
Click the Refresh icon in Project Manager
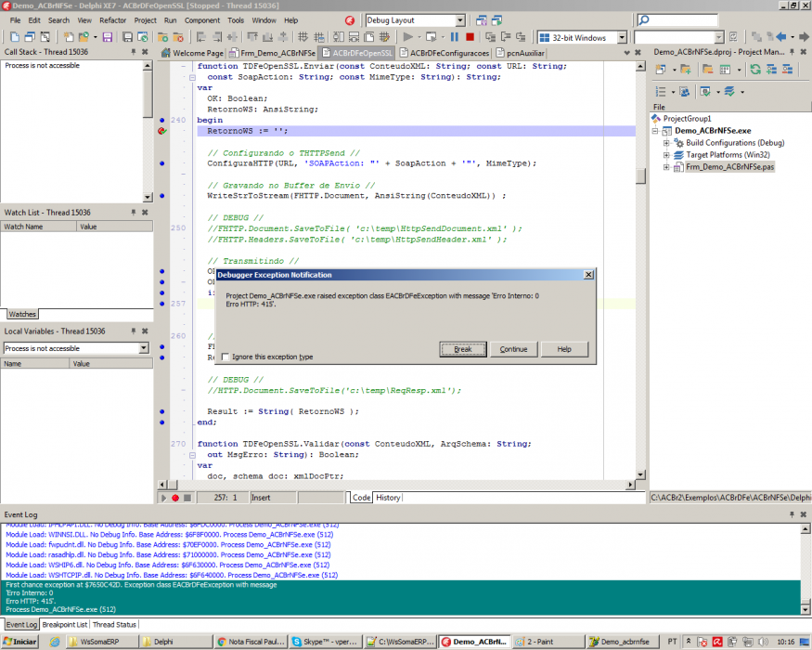pyautogui.click(x=755, y=70)
